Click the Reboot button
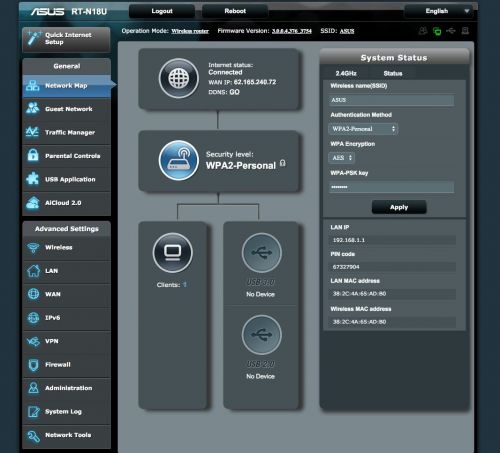 (235, 11)
